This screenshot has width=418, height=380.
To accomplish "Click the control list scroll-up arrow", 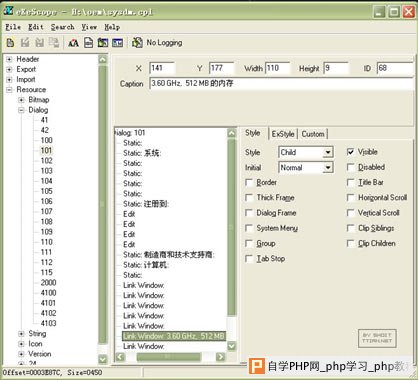I will pyautogui.click(x=232, y=133).
